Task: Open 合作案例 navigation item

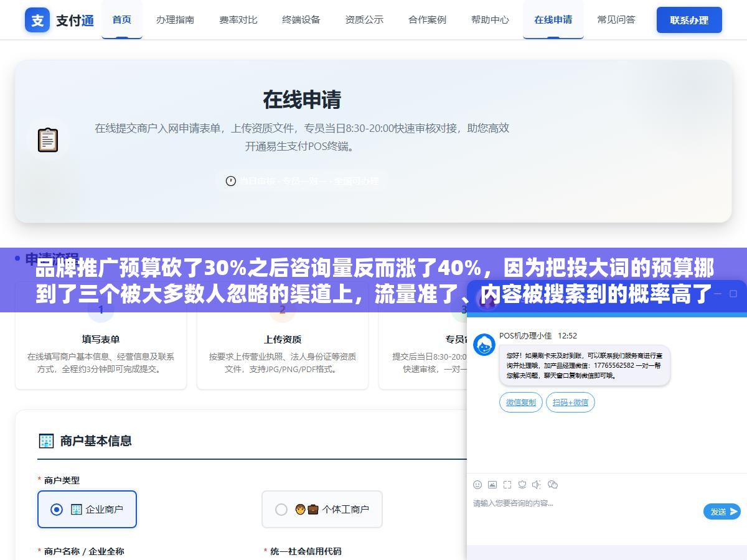Action: [x=427, y=19]
